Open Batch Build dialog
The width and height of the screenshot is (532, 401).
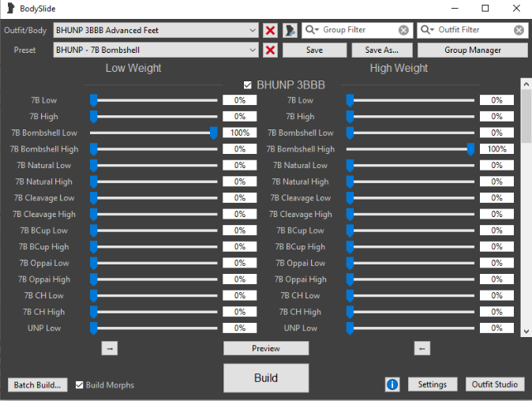pyautogui.click(x=37, y=385)
